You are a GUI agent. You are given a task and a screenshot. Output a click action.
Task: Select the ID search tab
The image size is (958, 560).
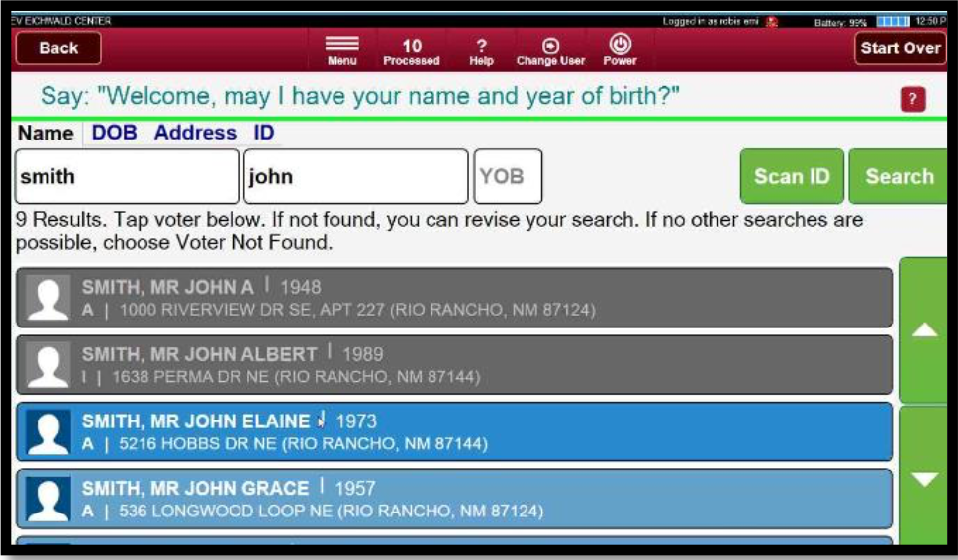(x=264, y=133)
